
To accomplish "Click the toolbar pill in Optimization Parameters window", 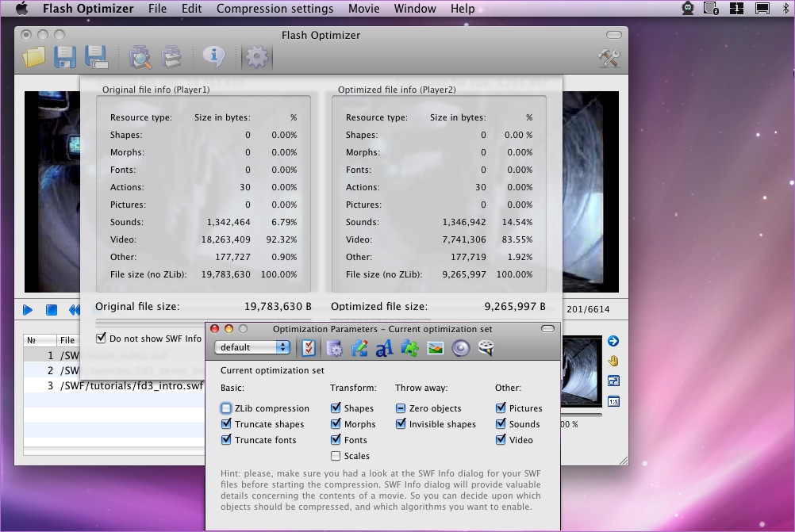I will click(x=547, y=328).
